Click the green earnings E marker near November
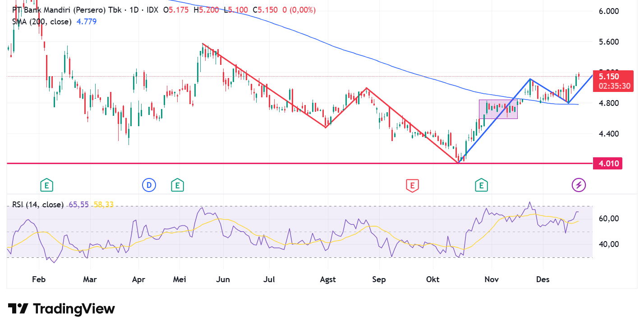 pyautogui.click(x=481, y=185)
